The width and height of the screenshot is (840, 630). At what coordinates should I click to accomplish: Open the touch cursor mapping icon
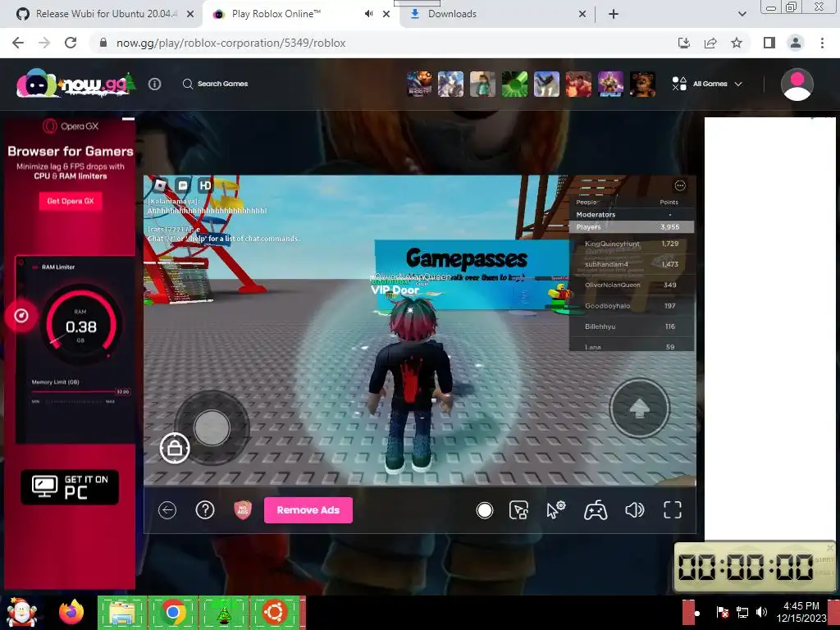coord(518,510)
